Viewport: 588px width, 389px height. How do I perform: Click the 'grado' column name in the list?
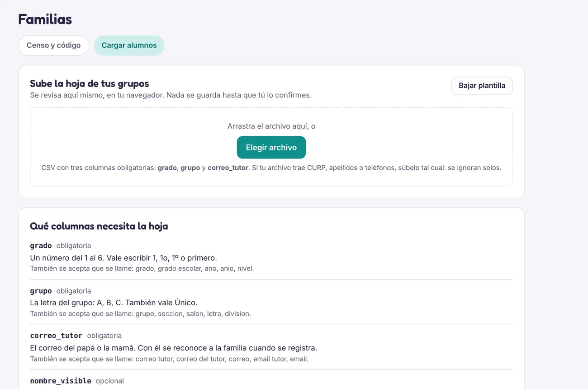[x=41, y=245]
